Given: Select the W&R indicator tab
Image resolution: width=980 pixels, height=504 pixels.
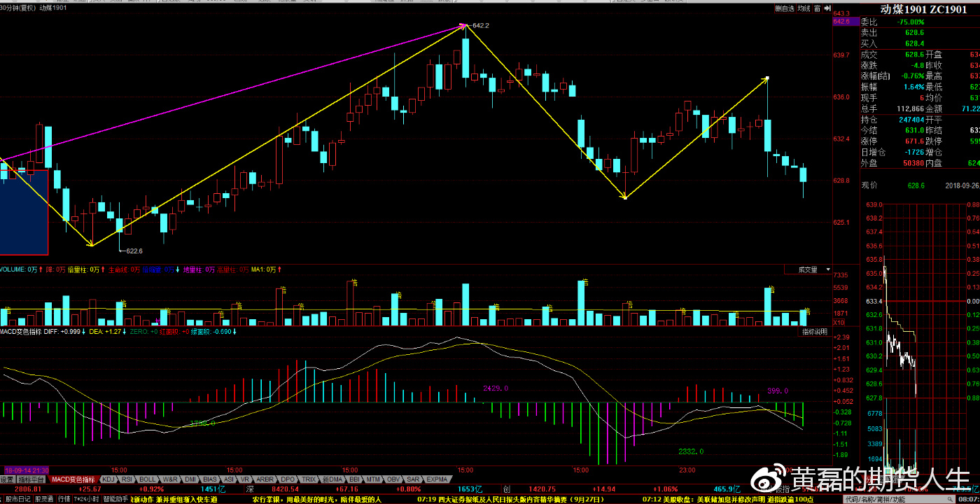Looking at the screenshot, I should pos(170,479).
